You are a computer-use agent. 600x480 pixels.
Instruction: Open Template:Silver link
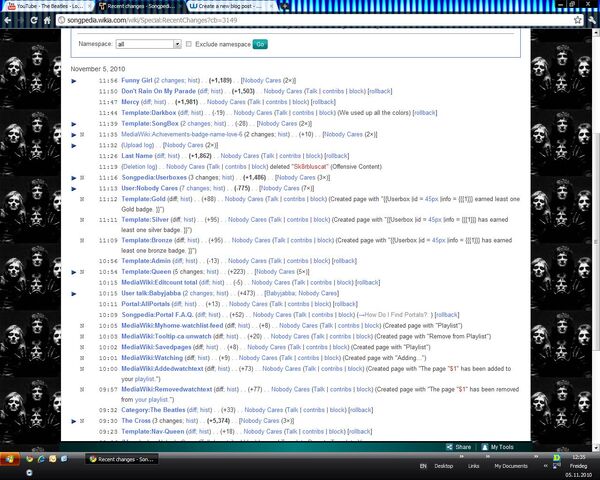coord(145,220)
